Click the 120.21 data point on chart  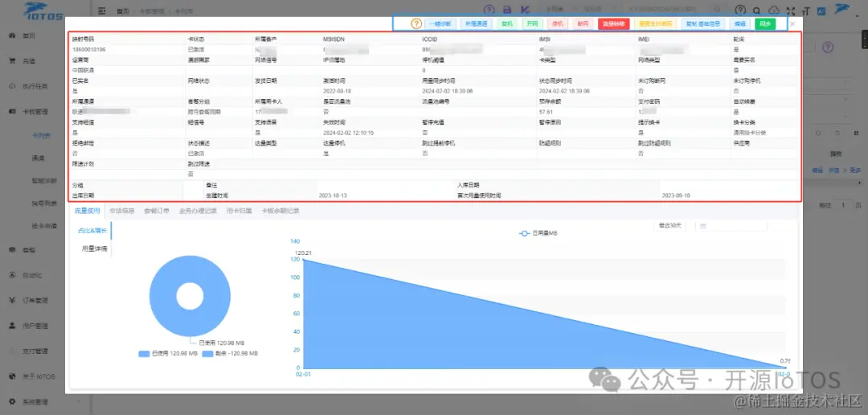click(303, 259)
